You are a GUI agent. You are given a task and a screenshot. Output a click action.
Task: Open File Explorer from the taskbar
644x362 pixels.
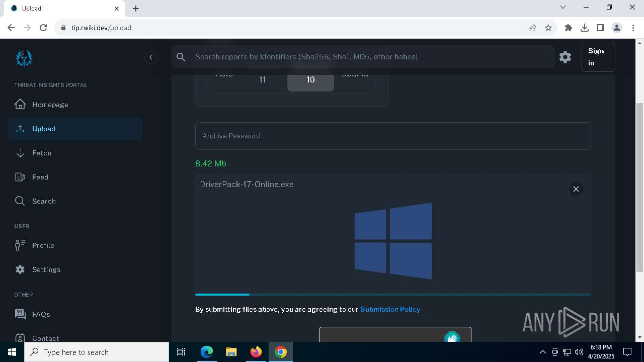pyautogui.click(x=231, y=352)
